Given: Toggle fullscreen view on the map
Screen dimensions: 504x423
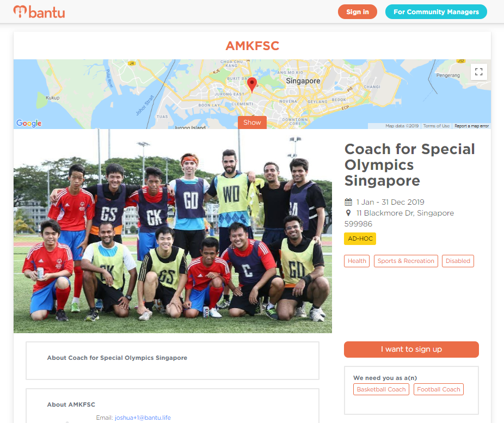Looking at the screenshot, I should (478, 72).
